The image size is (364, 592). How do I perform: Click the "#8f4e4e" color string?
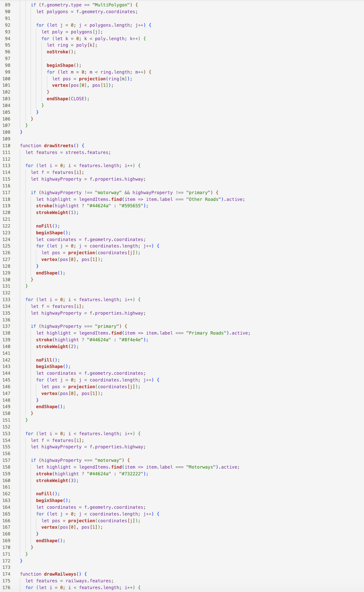(x=132, y=340)
